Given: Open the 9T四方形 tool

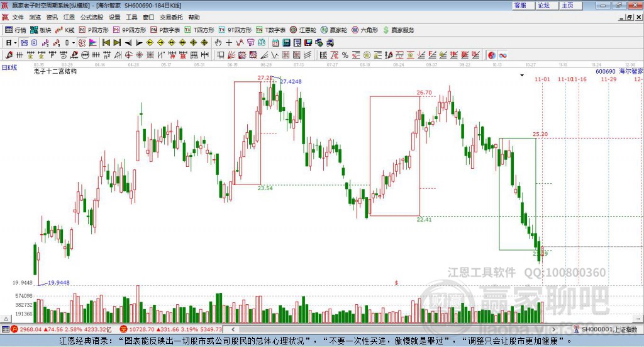Looking at the screenshot, I should [x=235, y=30].
